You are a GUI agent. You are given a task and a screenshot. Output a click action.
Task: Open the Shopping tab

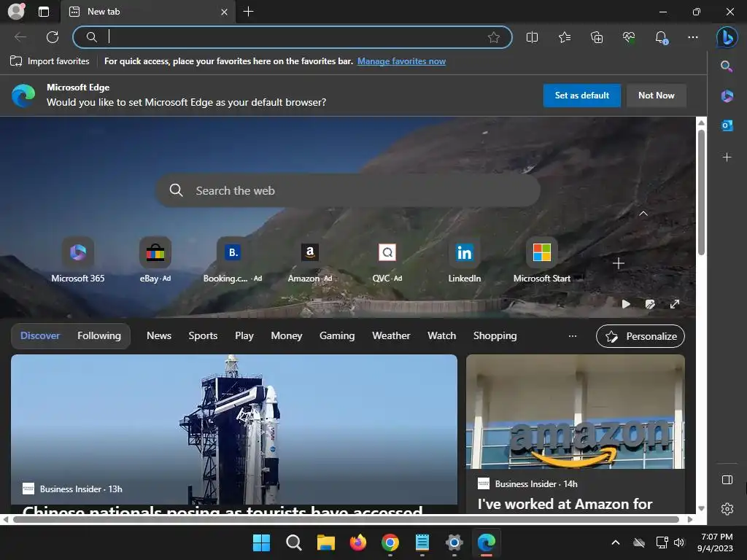coord(495,335)
